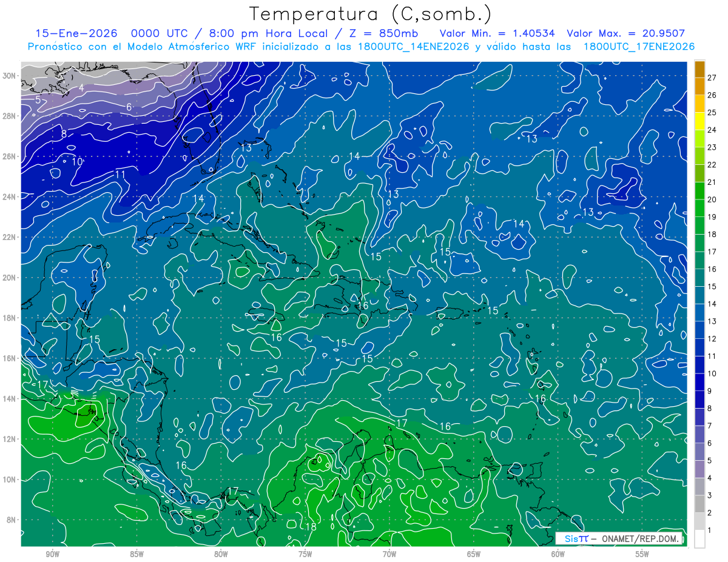The height and width of the screenshot is (562, 728).
Task: Click the purple legend band between 4 and 5
Action: pos(700,469)
